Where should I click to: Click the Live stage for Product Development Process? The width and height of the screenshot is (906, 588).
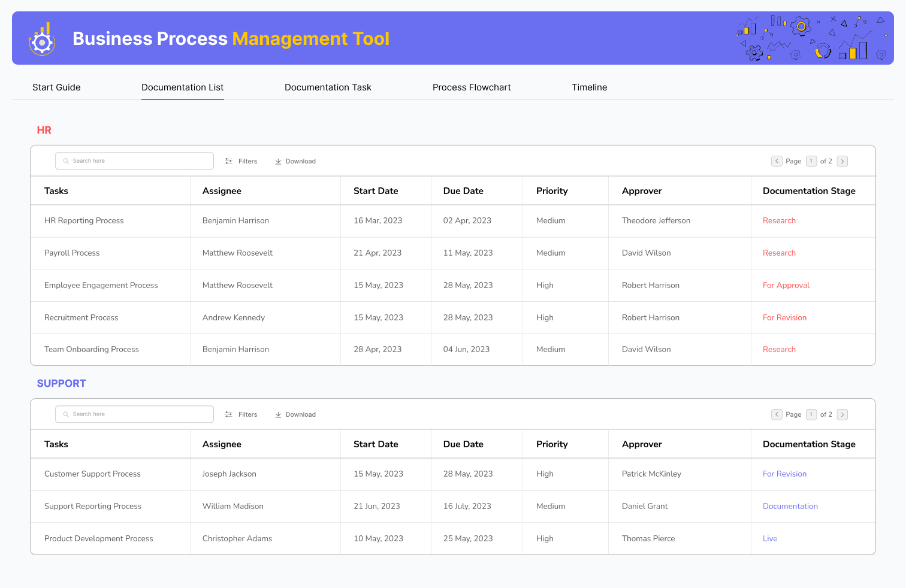pyautogui.click(x=770, y=538)
